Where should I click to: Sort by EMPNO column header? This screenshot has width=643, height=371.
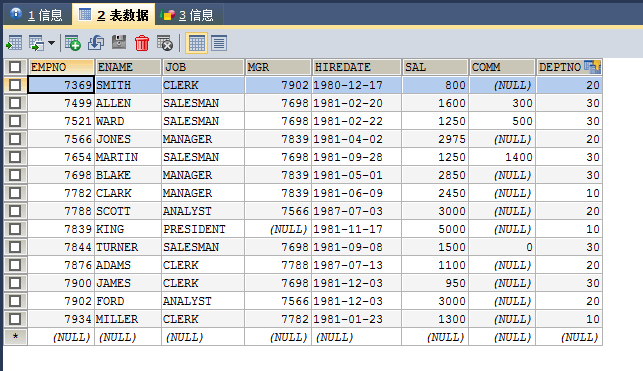tap(61, 67)
